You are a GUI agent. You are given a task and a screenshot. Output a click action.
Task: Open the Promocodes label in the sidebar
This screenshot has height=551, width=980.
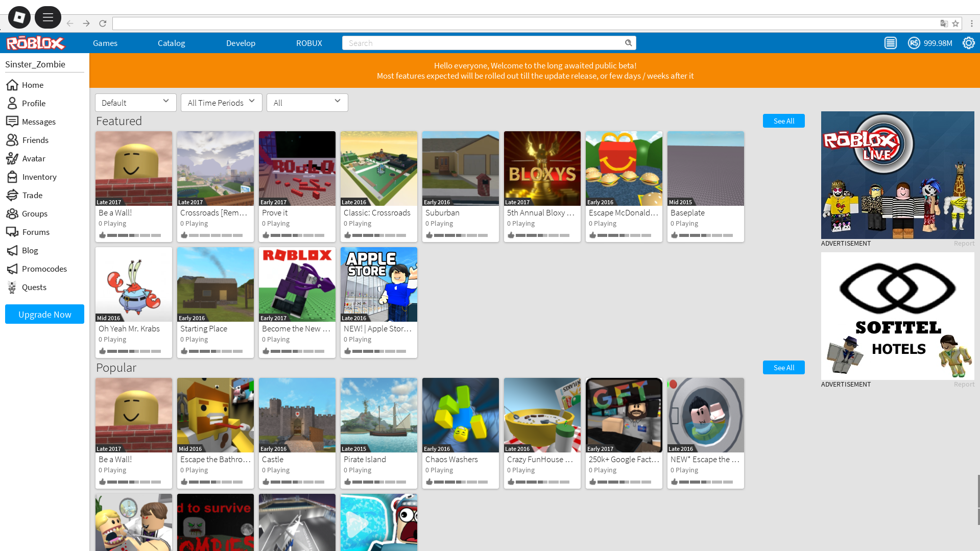coord(44,269)
